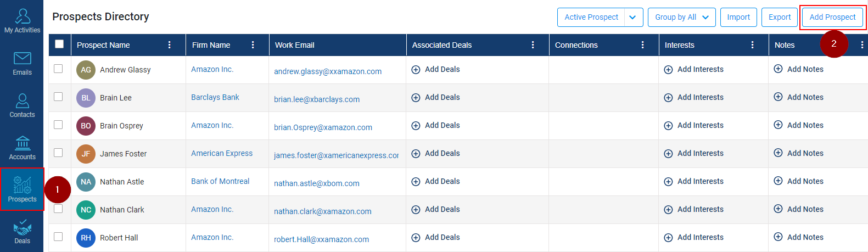The height and width of the screenshot is (252, 868).
Task: Check the Nathan Clark row checkbox
Action: 58,209
